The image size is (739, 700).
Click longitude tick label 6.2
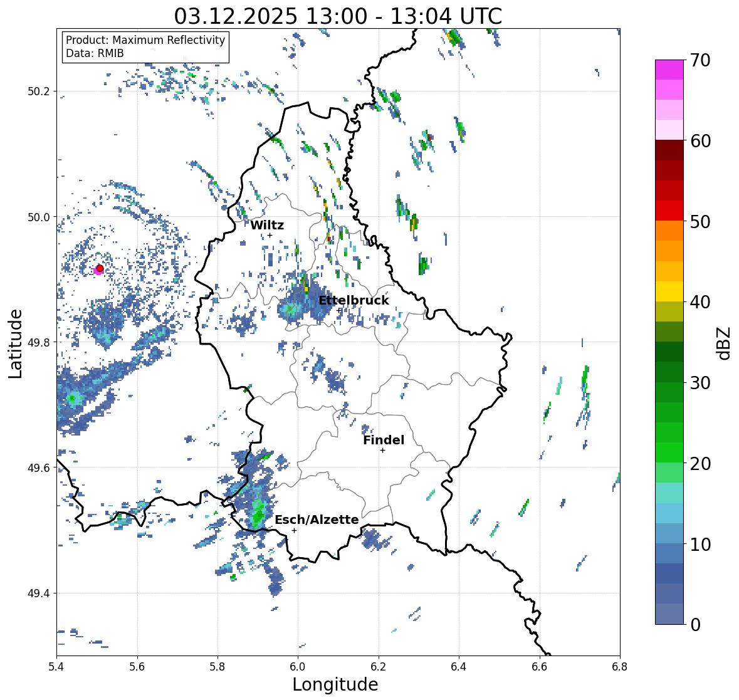[379, 667]
